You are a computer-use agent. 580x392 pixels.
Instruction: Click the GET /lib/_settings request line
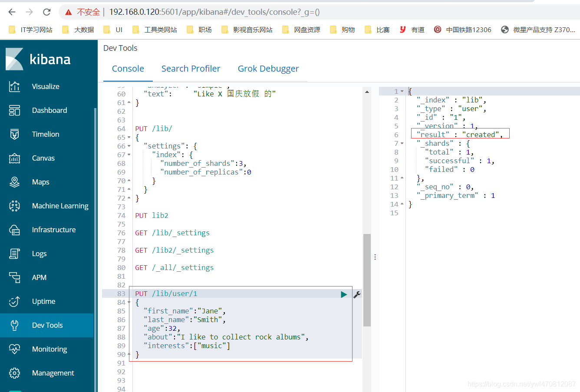pyautogui.click(x=172, y=233)
